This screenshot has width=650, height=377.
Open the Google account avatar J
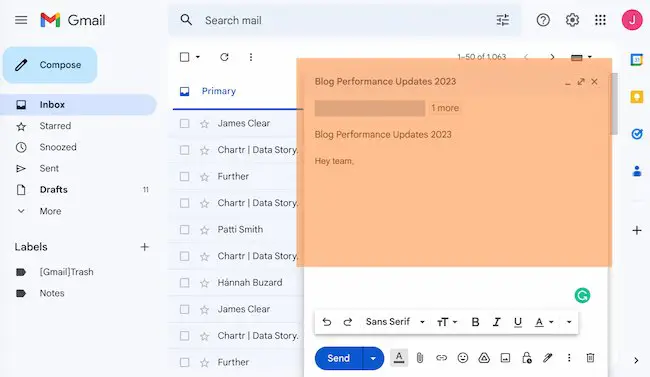[x=632, y=20]
